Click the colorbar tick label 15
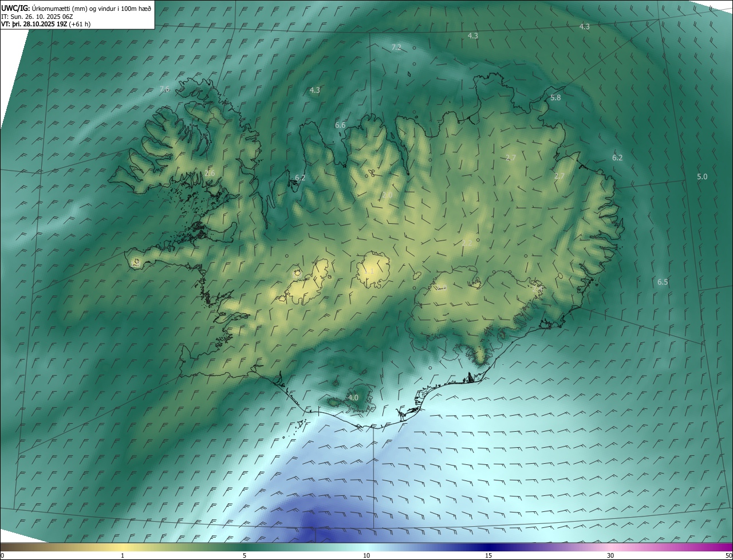Image resolution: width=733 pixels, height=560 pixels. point(488,555)
